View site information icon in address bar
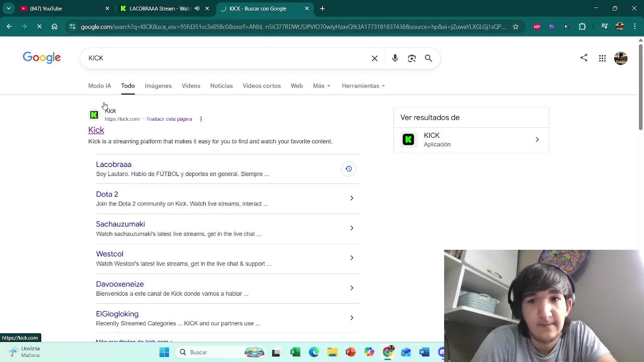 [72, 27]
